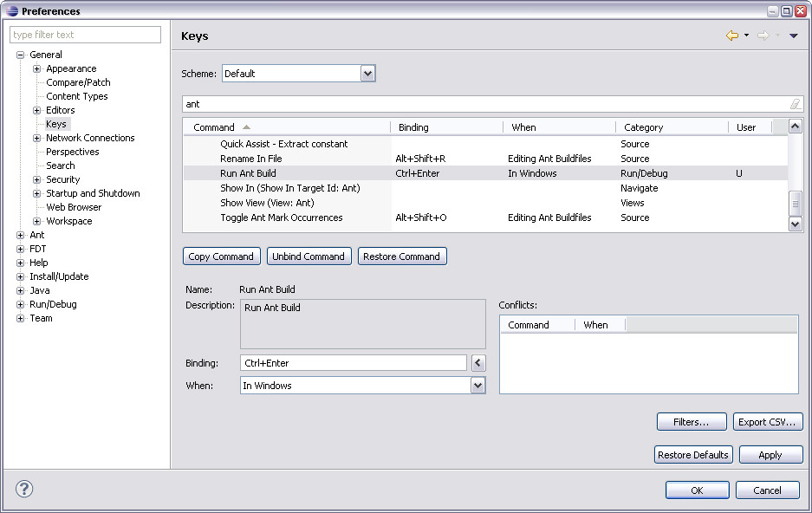
Task: Sort by the Category column header
Action: [672, 127]
